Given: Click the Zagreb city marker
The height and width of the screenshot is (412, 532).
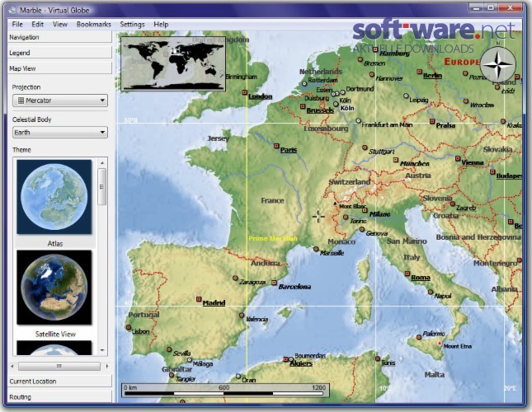Looking at the screenshot, I should (x=452, y=204).
